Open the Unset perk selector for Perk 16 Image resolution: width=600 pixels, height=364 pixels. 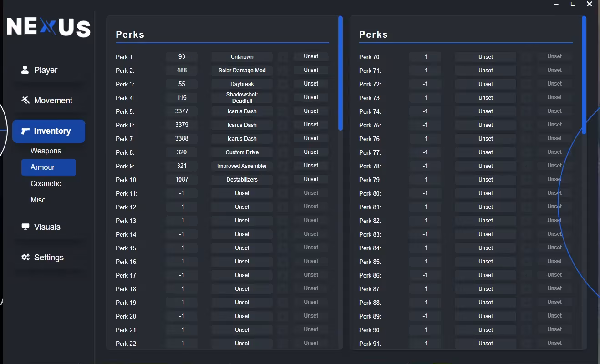(x=242, y=261)
